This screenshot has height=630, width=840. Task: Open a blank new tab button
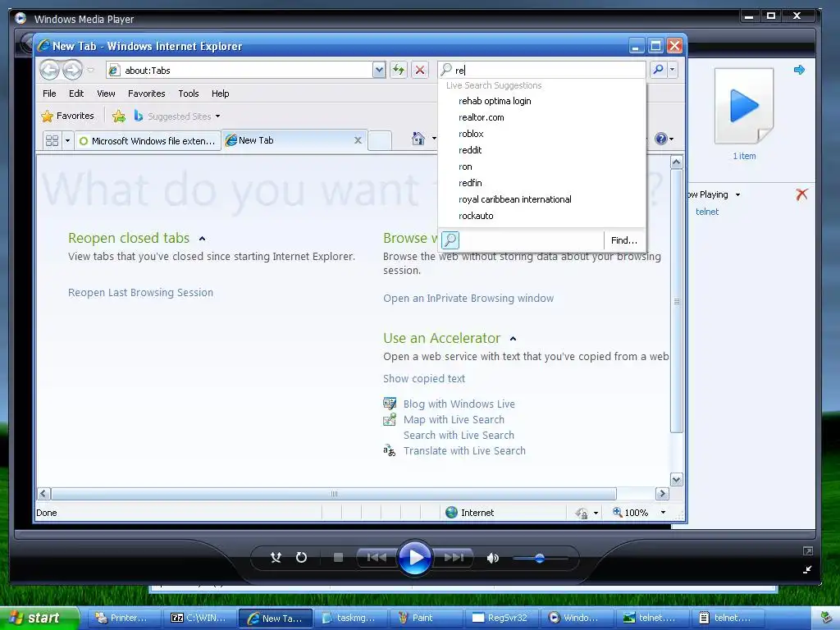tap(380, 140)
